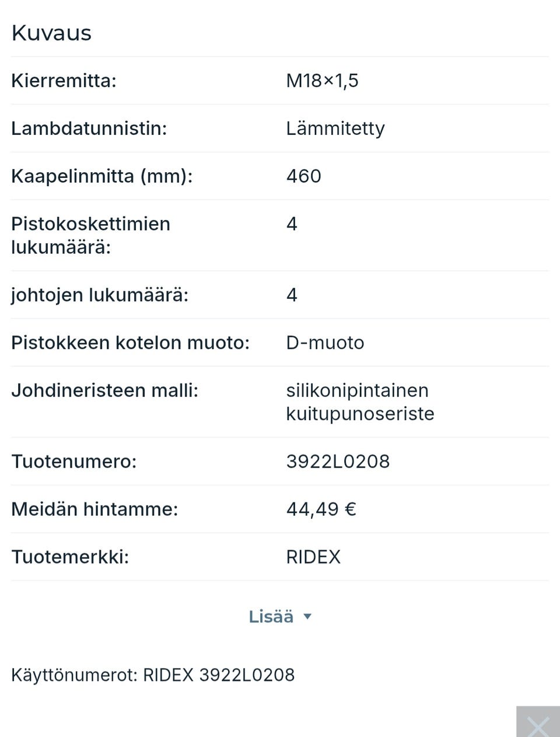Click the Kuvaus heading
This screenshot has height=737, width=560.
(x=51, y=33)
